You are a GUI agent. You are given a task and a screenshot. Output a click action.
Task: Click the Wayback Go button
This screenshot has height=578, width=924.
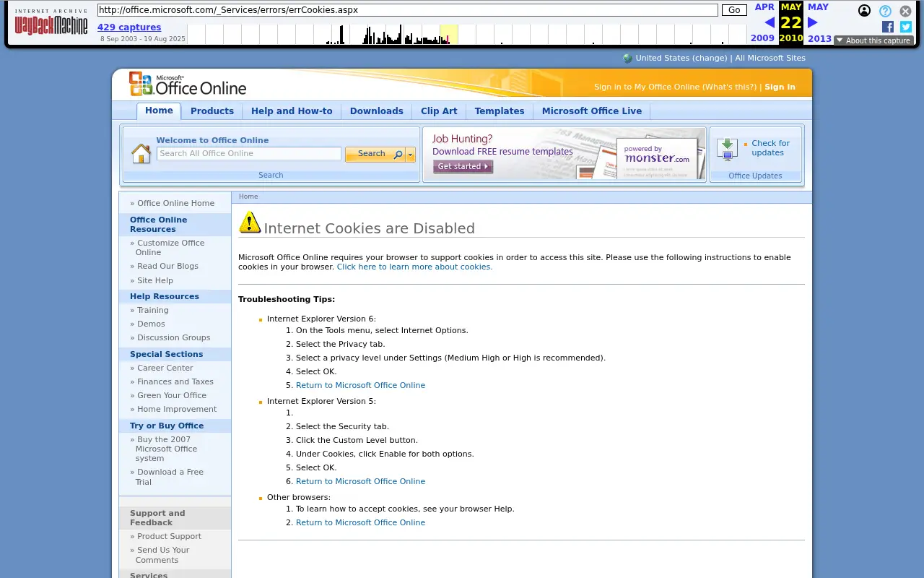coord(734,10)
